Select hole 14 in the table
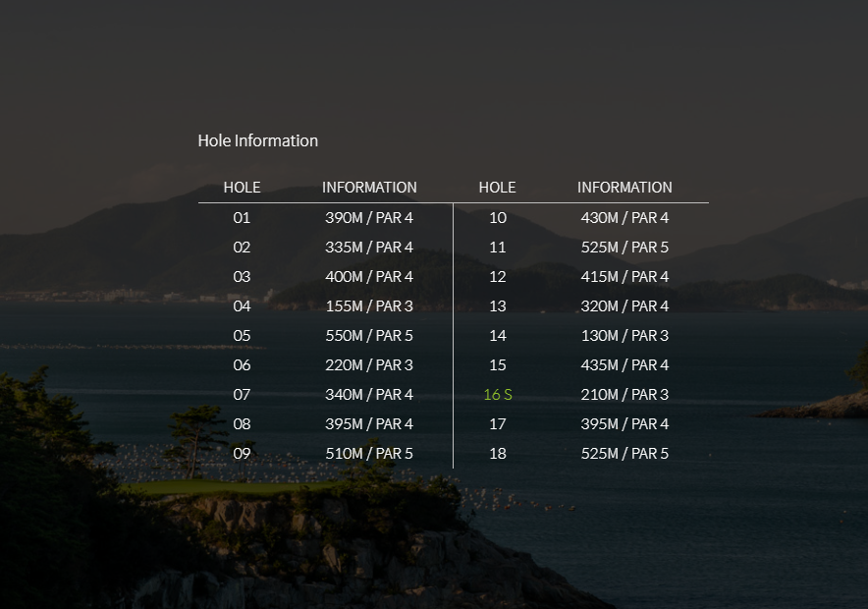868x609 pixels. (x=498, y=336)
